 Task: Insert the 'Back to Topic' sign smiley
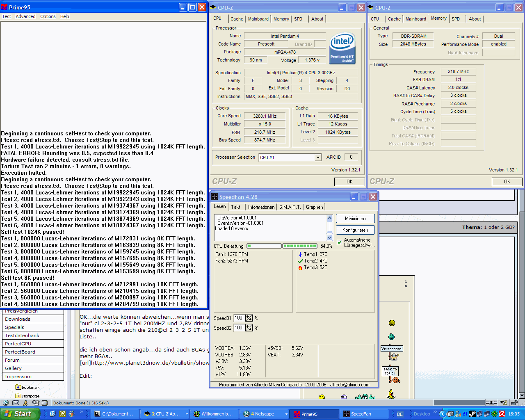pos(391,374)
